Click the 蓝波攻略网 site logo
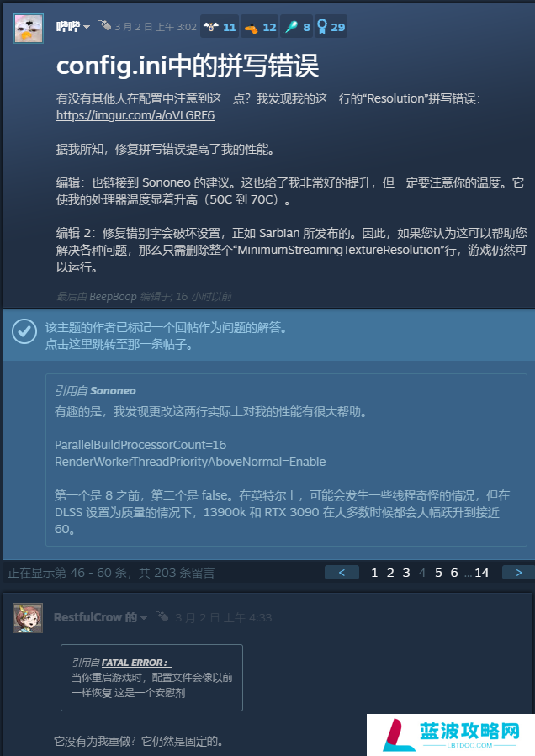Screen dimensions: 535x756 451,735
